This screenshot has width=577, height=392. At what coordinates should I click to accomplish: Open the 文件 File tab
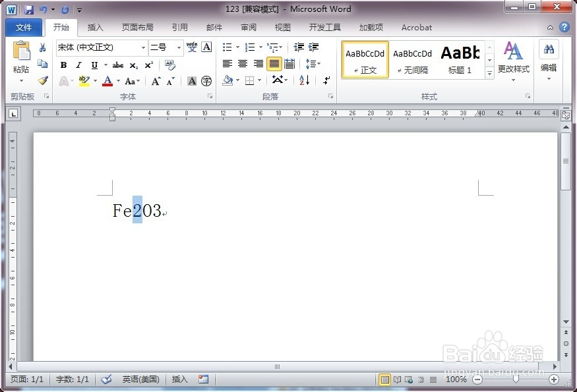click(24, 27)
